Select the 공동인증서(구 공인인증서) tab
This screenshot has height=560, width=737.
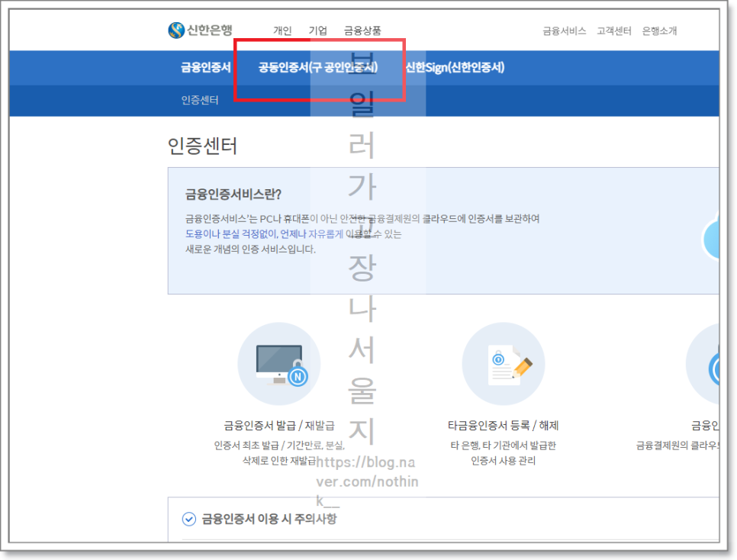(318, 67)
